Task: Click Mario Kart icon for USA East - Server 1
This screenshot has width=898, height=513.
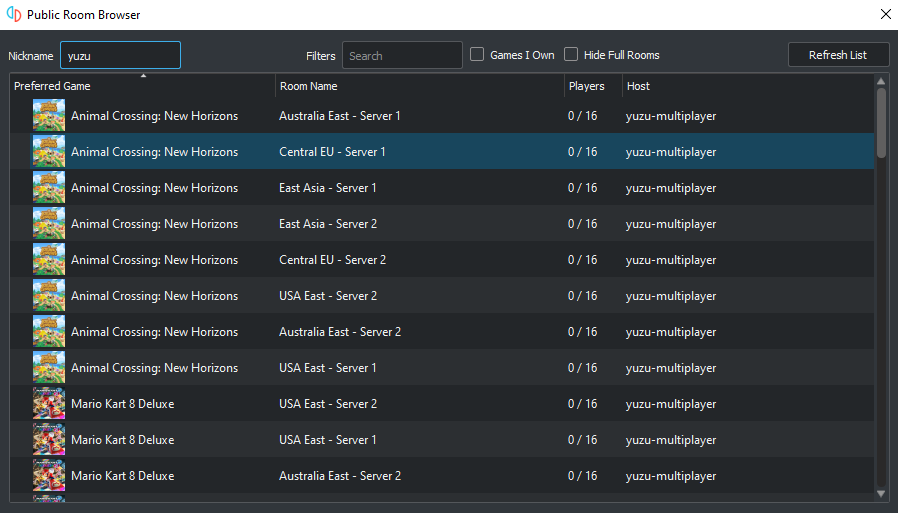Action: [x=49, y=440]
